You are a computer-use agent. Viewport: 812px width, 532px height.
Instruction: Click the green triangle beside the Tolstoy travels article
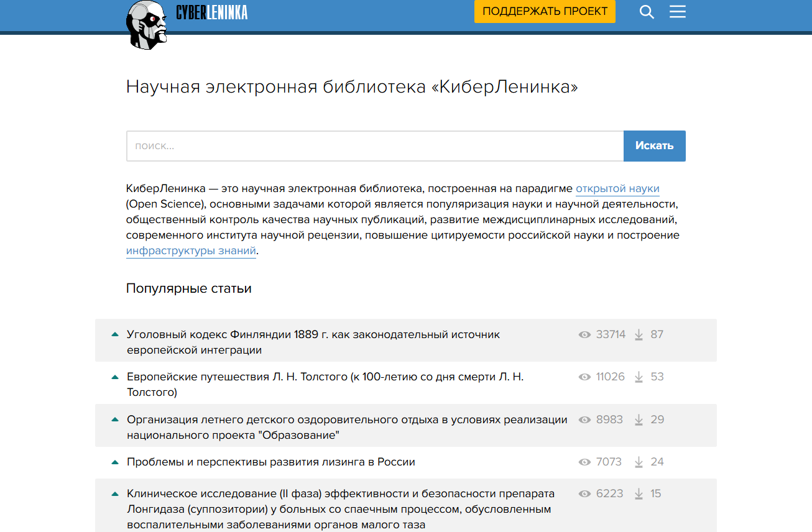[114, 377]
